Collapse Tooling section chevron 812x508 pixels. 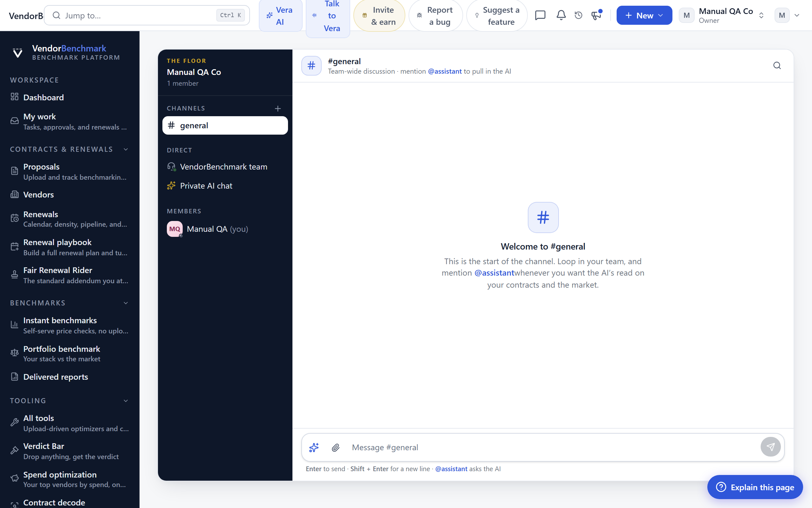[126, 401]
